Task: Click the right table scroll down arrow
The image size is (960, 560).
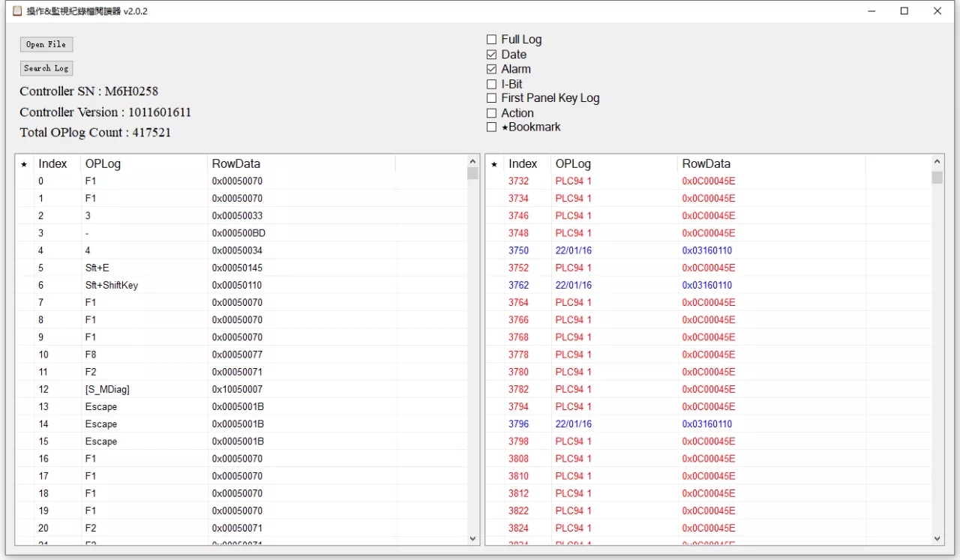Action: click(x=937, y=538)
